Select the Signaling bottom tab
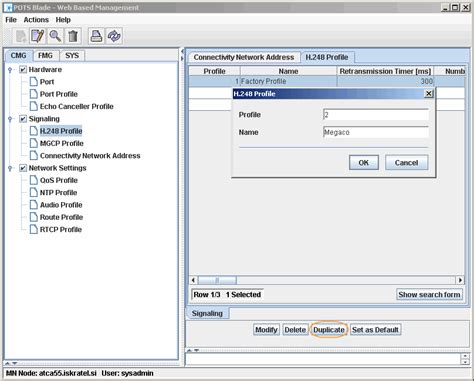Screen dimensions: 474x381 pos(207,313)
